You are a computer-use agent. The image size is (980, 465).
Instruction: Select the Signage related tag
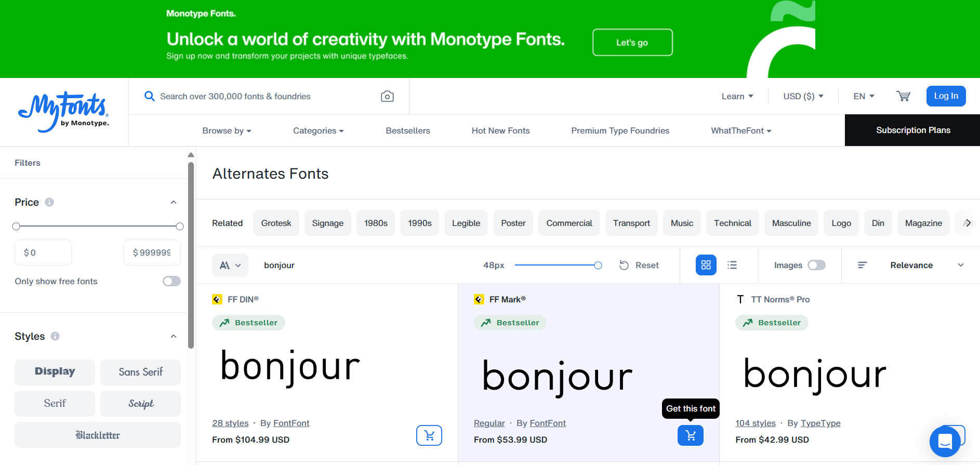(328, 223)
